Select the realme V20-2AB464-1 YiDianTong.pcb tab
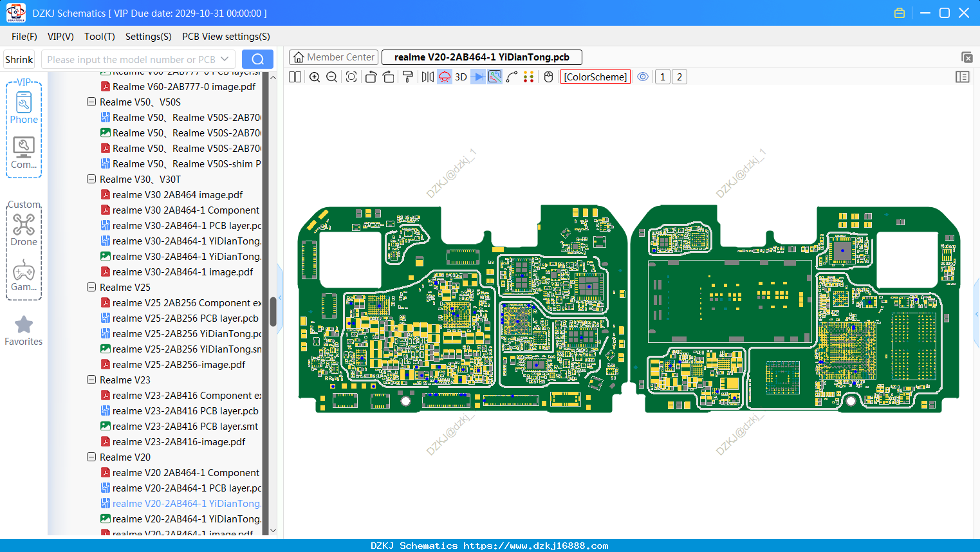The image size is (980, 552). click(482, 57)
